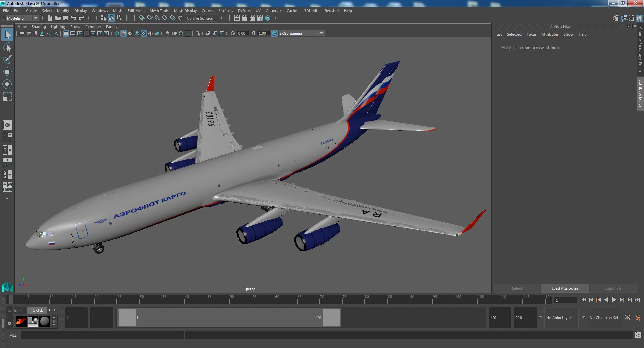Click the range slider left handle

pos(127,317)
